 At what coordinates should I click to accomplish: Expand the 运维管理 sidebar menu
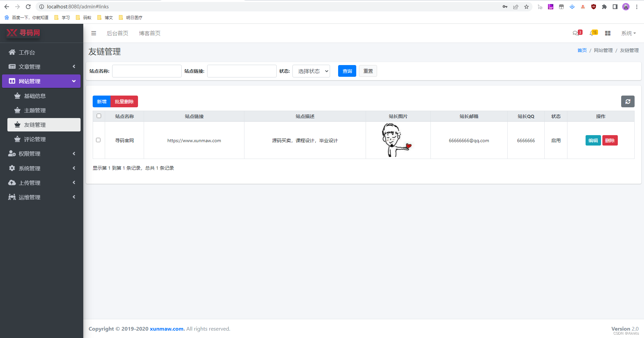pyautogui.click(x=41, y=197)
